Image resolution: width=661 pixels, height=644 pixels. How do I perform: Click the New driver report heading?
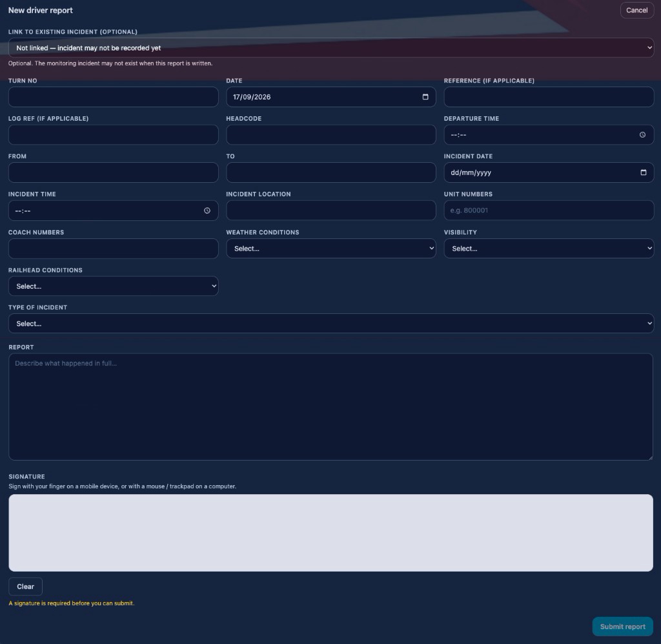pos(41,10)
